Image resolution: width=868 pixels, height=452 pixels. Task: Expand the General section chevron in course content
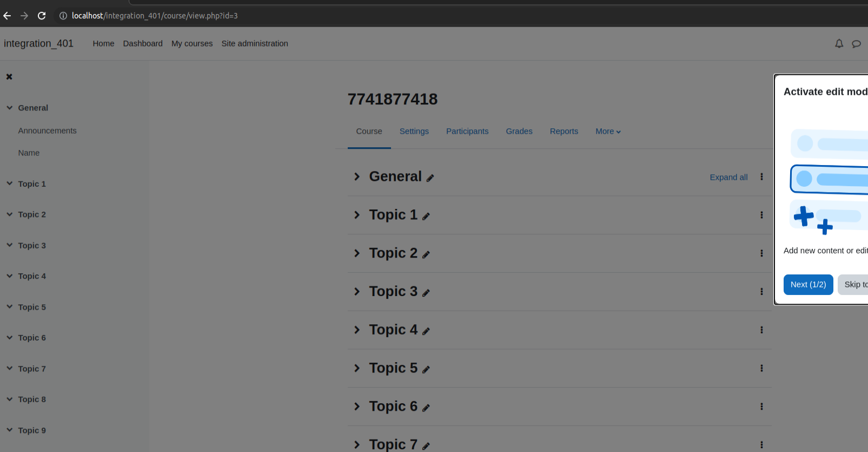(357, 176)
